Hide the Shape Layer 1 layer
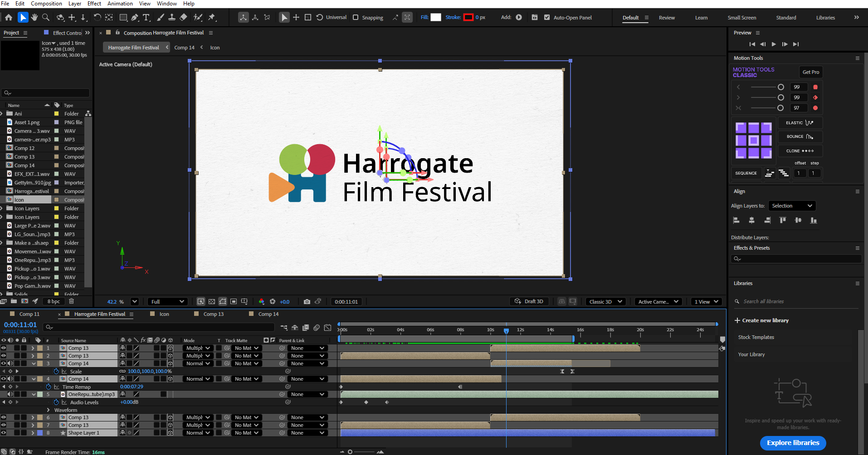 tap(4, 433)
